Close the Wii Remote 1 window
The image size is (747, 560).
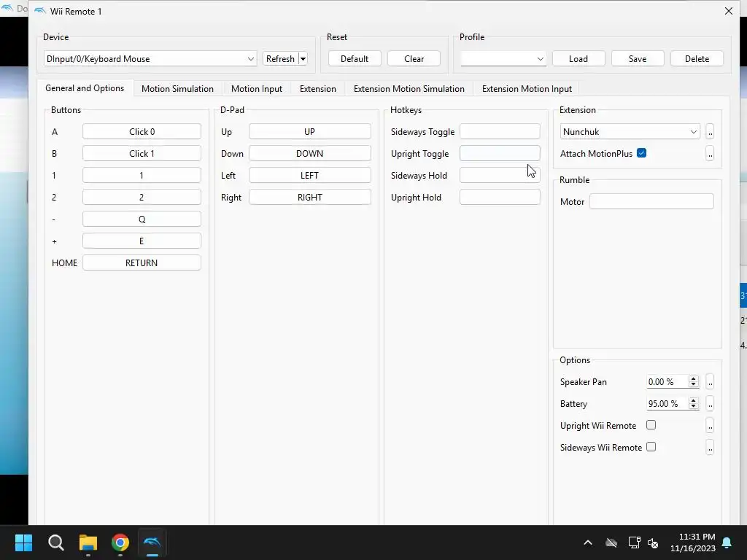click(x=729, y=11)
